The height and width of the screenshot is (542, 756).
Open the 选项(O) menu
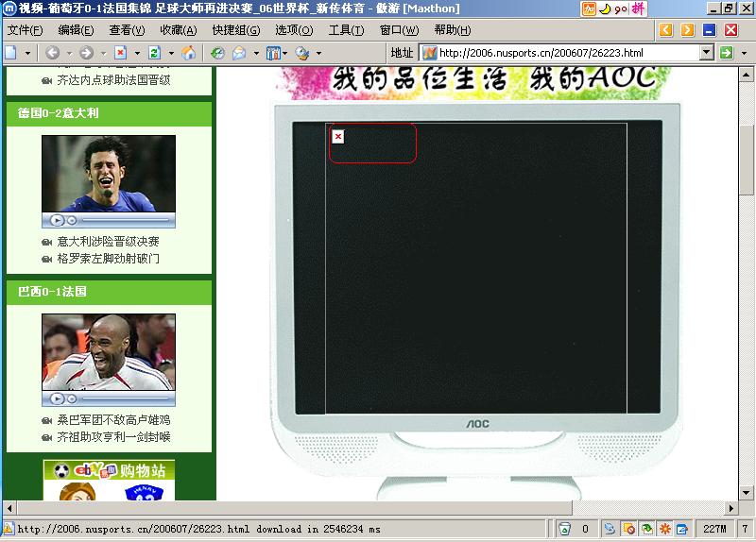pyautogui.click(x=294, y=30)
